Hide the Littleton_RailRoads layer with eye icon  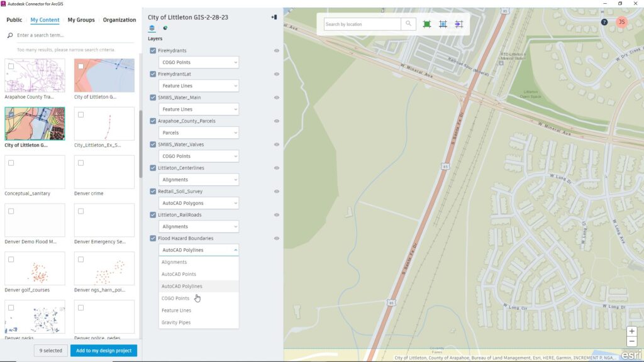[x=277, y=214]
